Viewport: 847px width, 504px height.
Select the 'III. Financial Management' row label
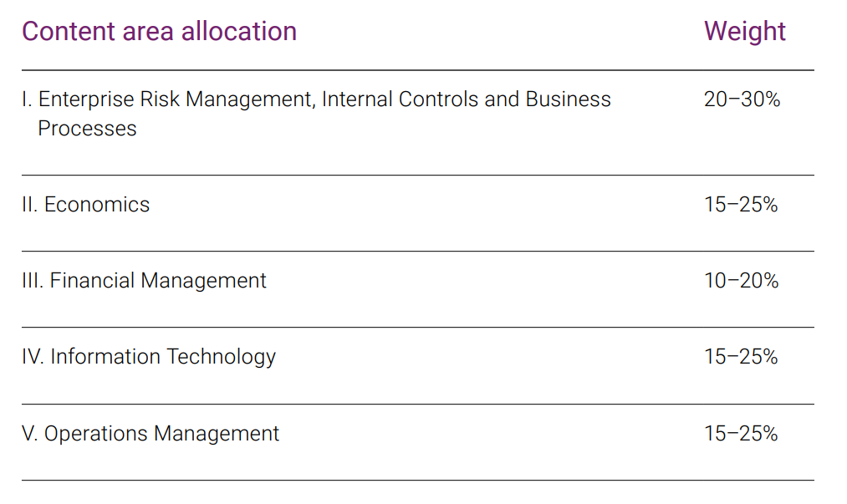(x=144, y=281)
